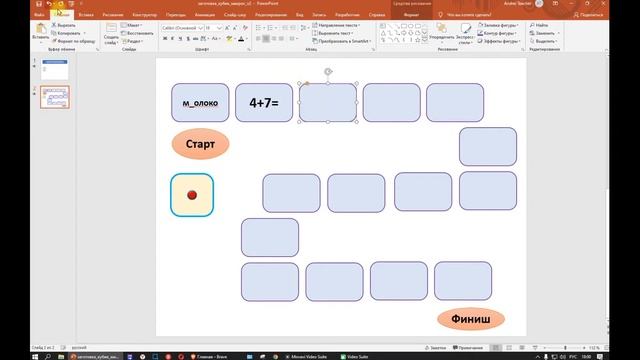Decrease the font size
The image size is (640, 360).
[x=235, y=28]
